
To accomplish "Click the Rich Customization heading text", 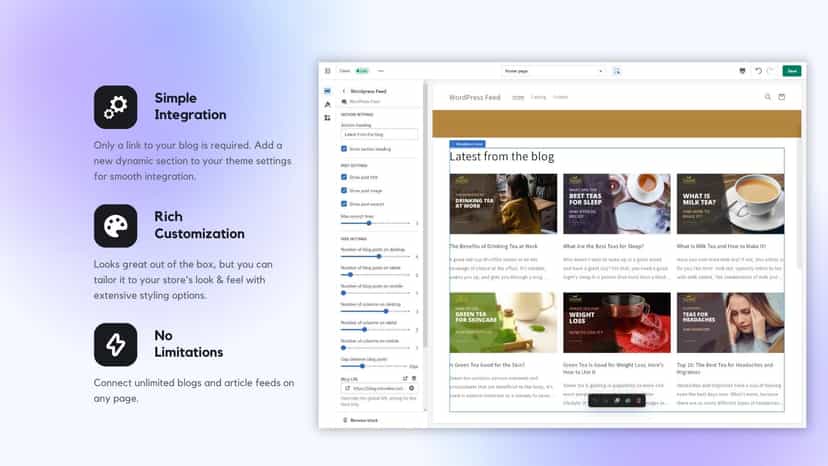I will point(199,225).
